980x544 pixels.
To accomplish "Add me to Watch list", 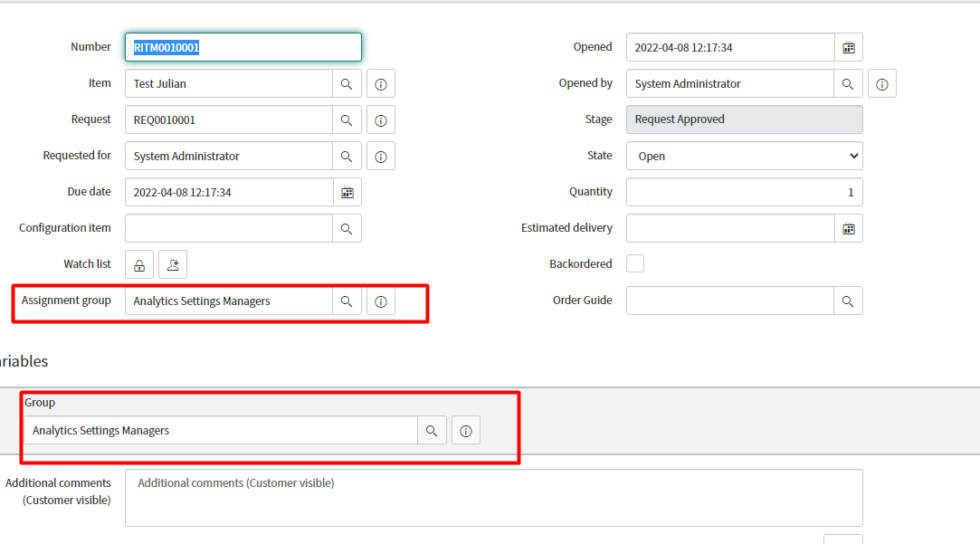I will pos(173,265).
